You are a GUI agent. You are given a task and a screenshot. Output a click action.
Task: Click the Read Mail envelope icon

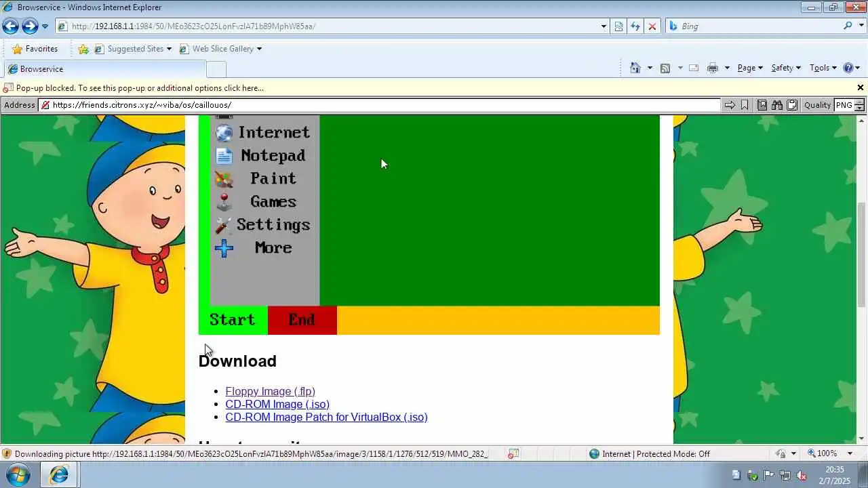click(694, 68)
